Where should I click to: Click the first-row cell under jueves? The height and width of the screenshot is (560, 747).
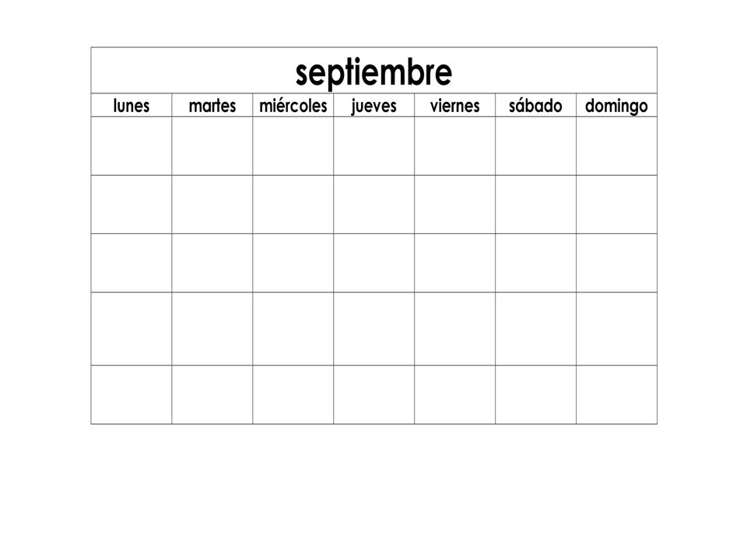(x=374, y=146)
